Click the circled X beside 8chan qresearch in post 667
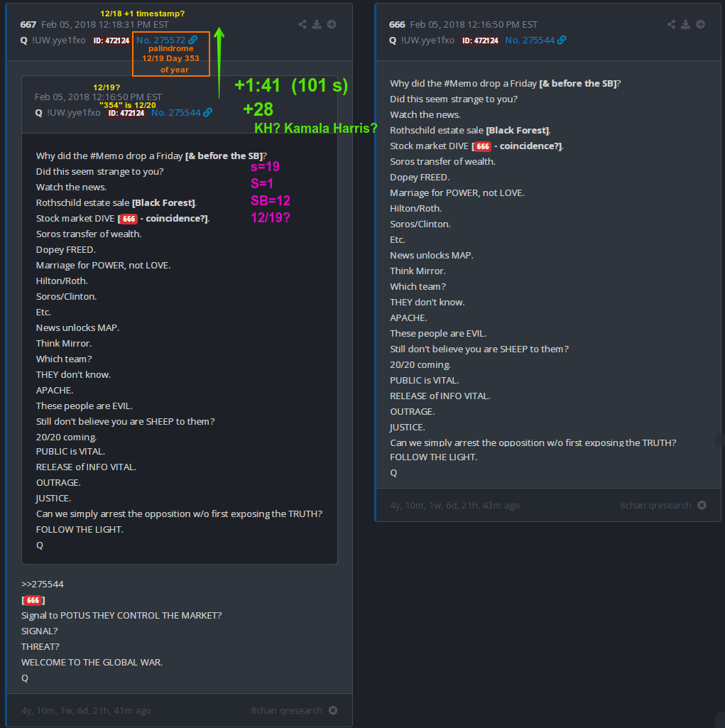 tap(333, 710)
